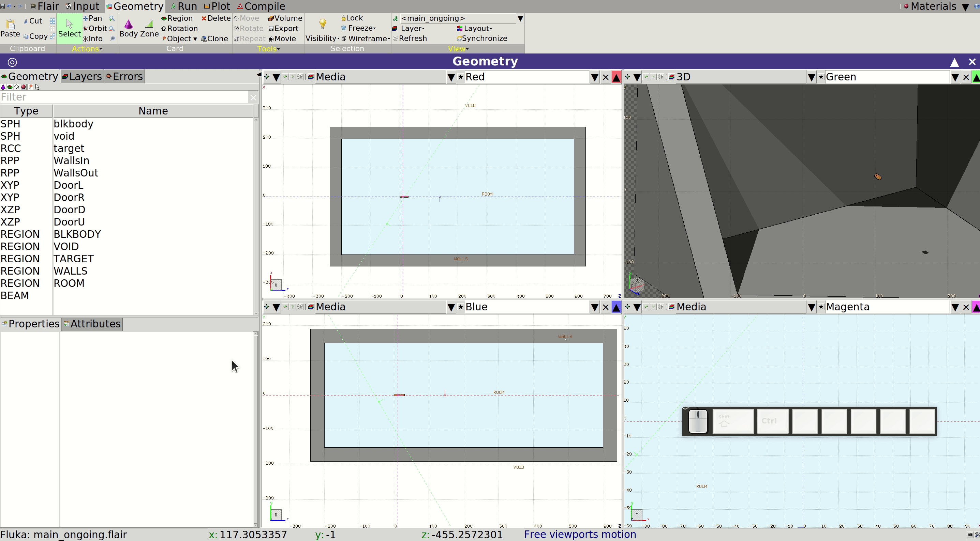Viewport: 980px width, 541px height.
Task: Toggle the Lock selection option
Action: pos(352,18)
